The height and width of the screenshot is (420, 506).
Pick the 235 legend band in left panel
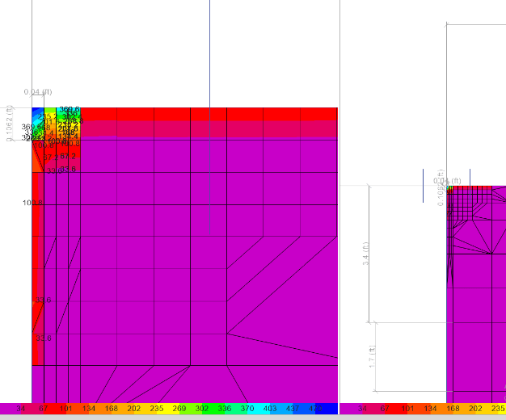pos(157,409)
